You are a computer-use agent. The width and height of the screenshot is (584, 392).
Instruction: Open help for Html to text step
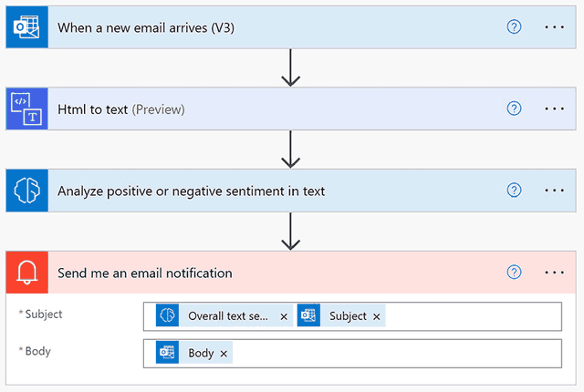click(x=514, y=108)
